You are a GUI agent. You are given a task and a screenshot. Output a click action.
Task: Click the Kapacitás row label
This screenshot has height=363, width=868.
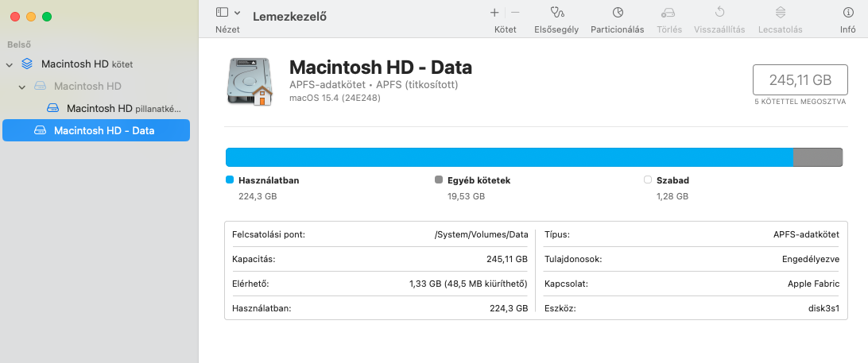254,259
